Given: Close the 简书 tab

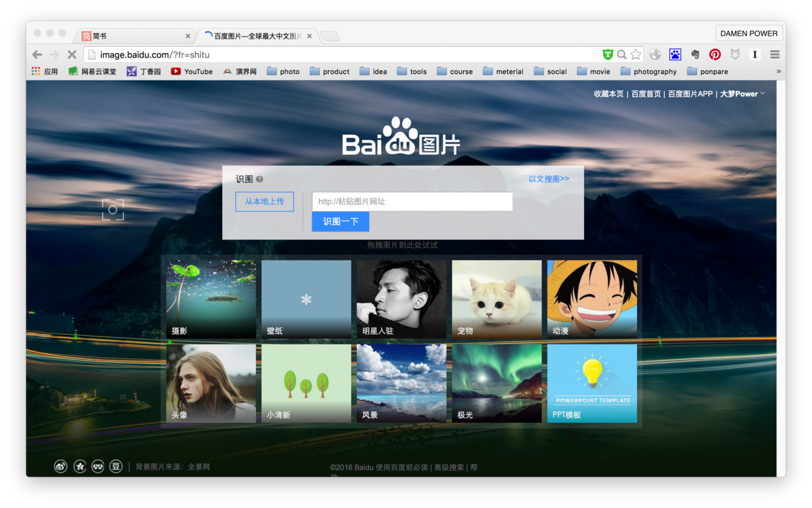Looking at the screenshot, I should (x=188, y=37).
